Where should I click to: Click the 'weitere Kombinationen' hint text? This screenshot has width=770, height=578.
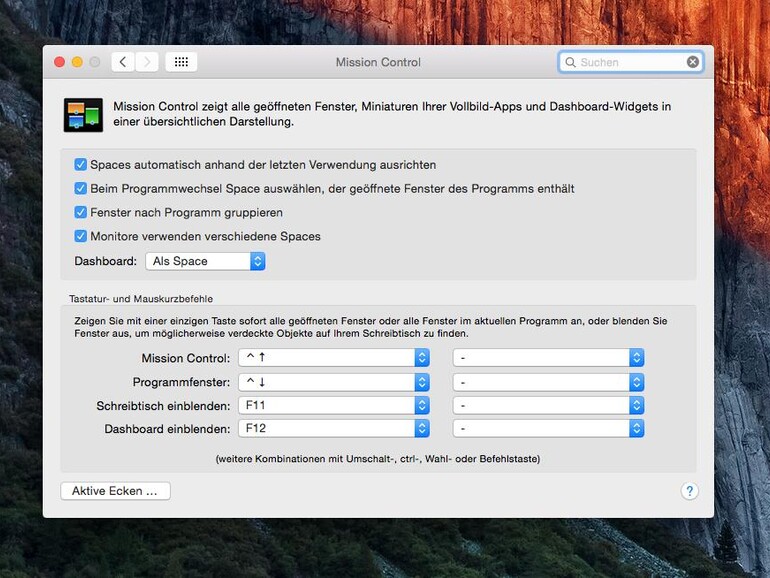click(378, 459)
